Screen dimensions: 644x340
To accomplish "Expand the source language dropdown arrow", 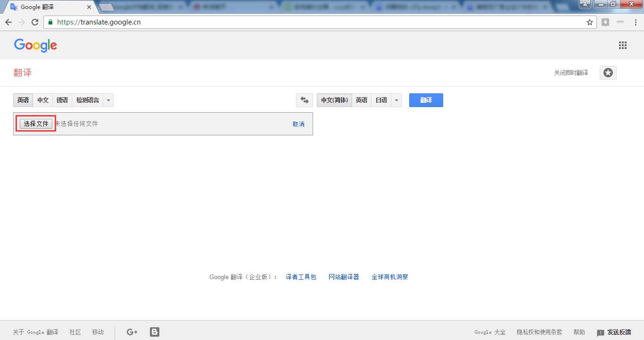I will (108, 100).
